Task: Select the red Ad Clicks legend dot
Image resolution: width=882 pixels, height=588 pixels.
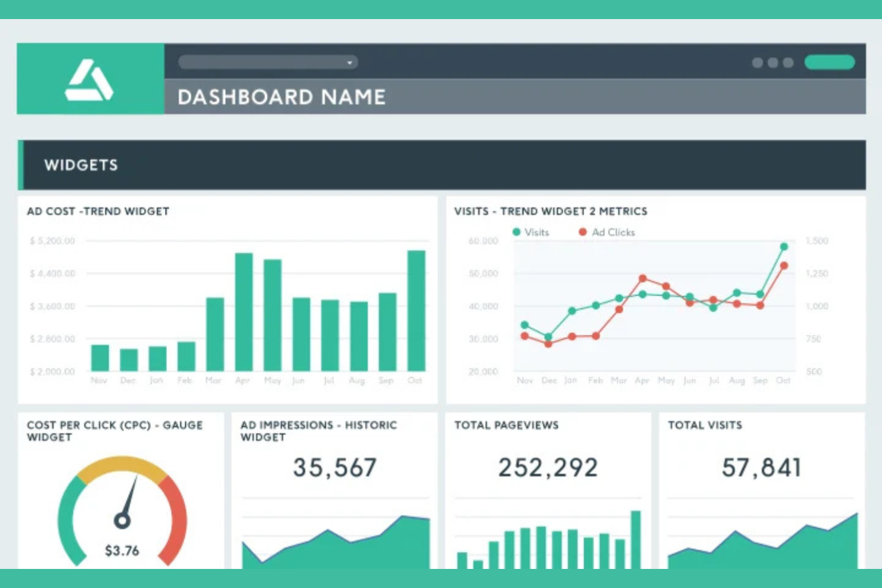Action: [583, 232]
